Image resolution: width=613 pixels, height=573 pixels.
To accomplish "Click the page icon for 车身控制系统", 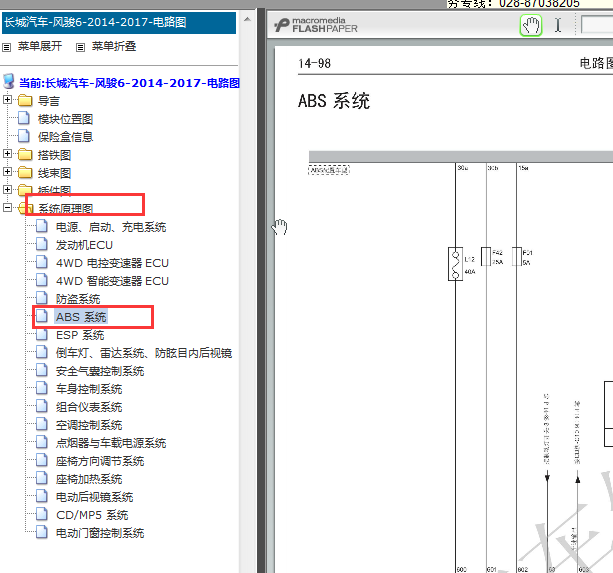I will click(x=42, y=388).
